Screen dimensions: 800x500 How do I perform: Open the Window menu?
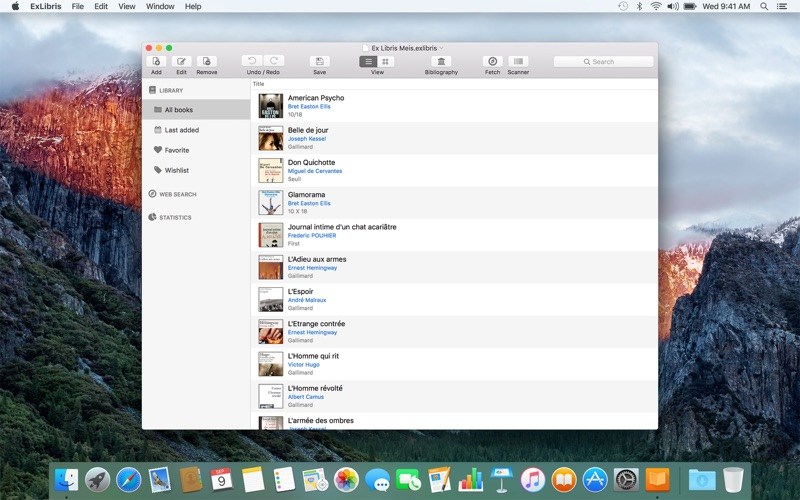pos(160,6)
